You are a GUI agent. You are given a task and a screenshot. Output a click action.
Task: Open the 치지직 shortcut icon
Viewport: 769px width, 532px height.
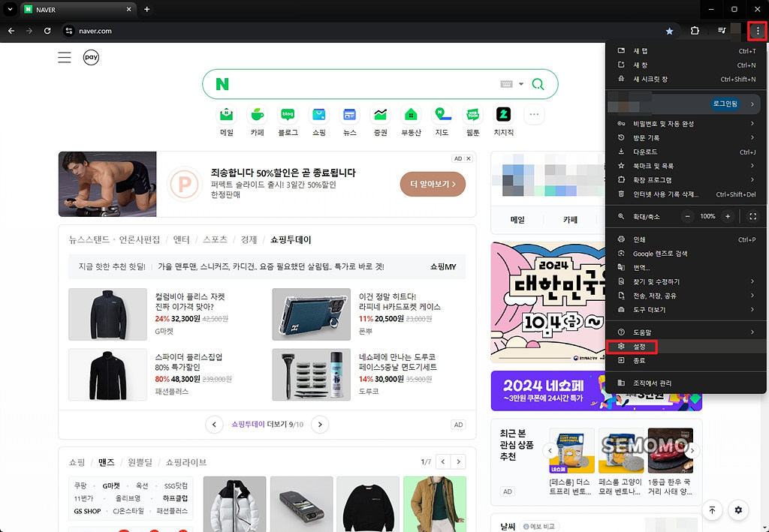click(x=504, y=115)
